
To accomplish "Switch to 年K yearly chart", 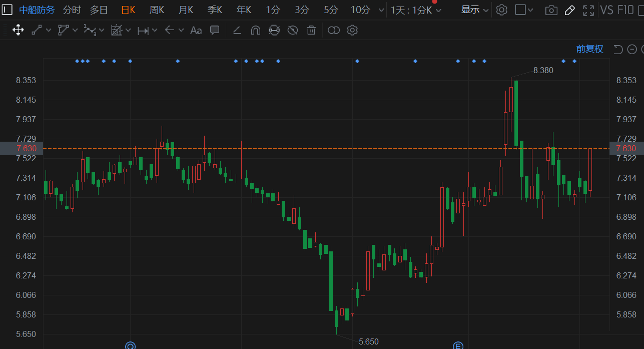I will (244, 10).
